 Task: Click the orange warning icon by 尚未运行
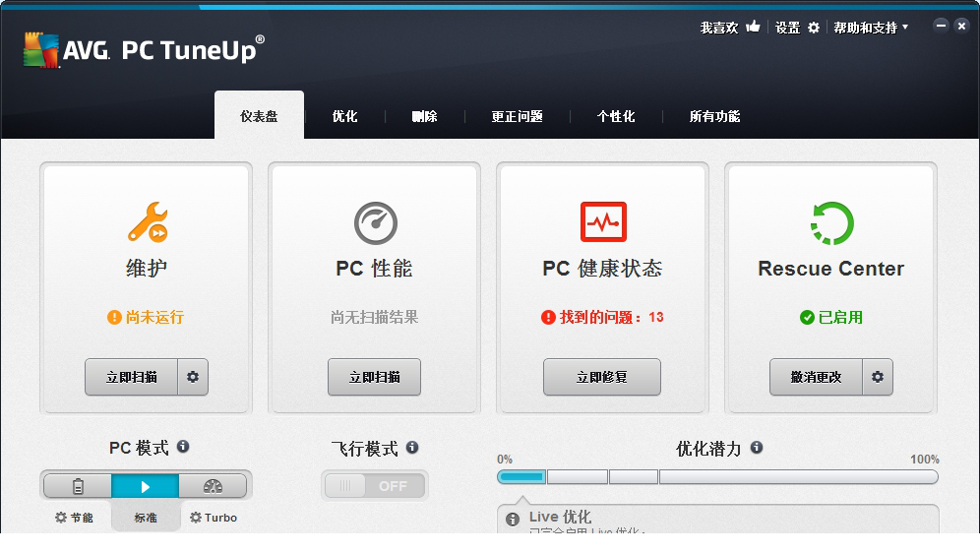tap(114, 317)
